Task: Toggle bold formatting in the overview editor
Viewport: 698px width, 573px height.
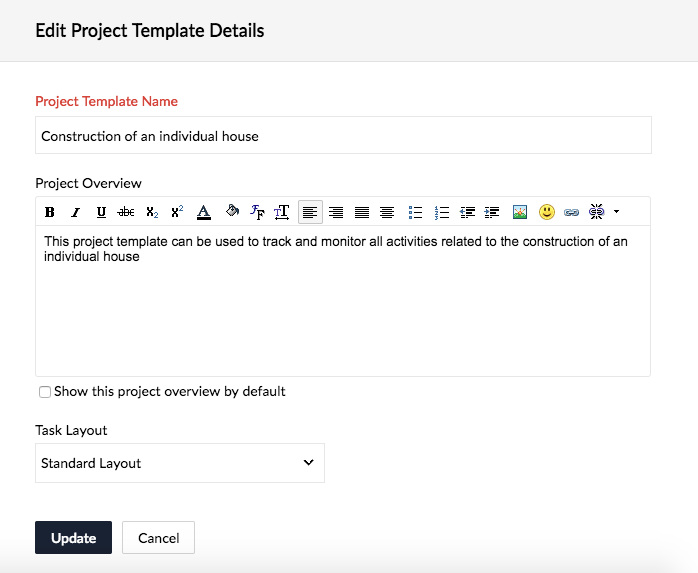Action: [x=50, y=212]
